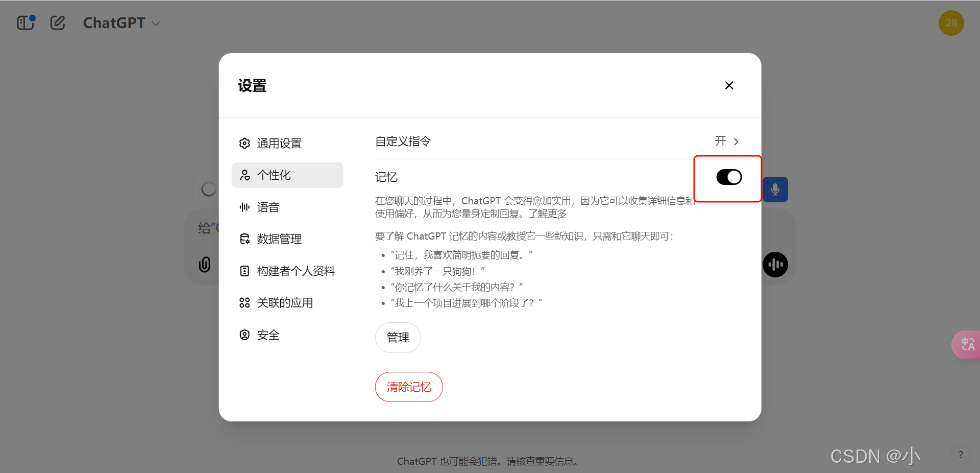
Task: Click the 管理 button
Action: [398, 338]
